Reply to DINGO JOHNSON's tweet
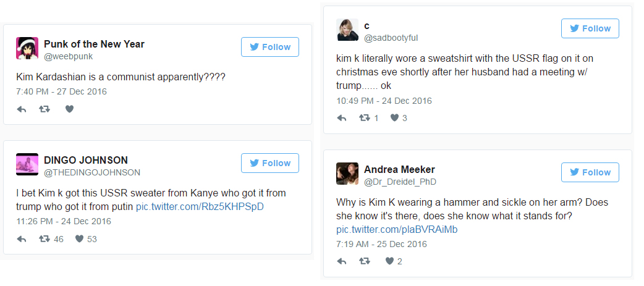 pyautogui.click(x=22, y=239)
